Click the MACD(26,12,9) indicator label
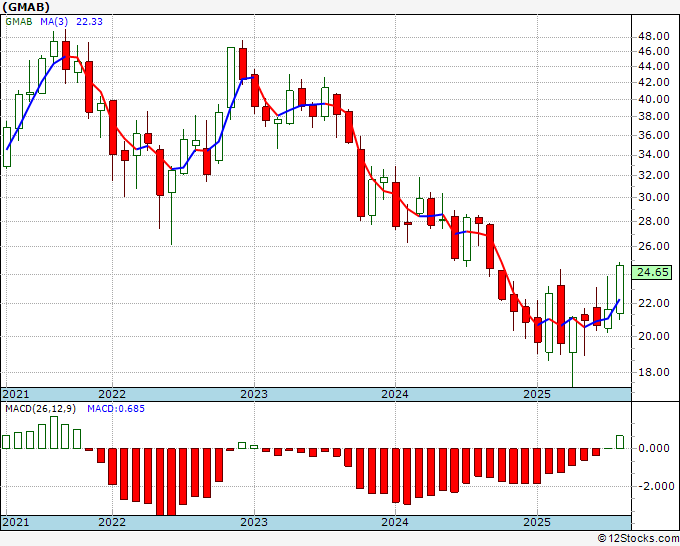680x546 pixels. coord(40,409)
